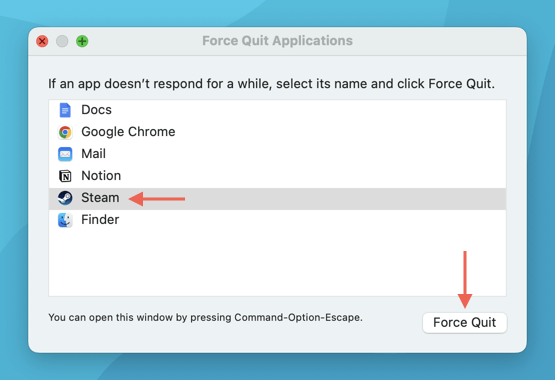Click the Force Quit button
Viewport: 555px width, 380px height.
(x=464, y=322)
